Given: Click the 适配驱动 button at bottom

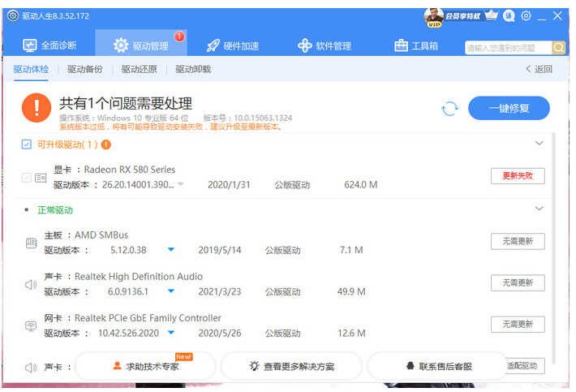Looking at the screenshot, I should (525, 366).
